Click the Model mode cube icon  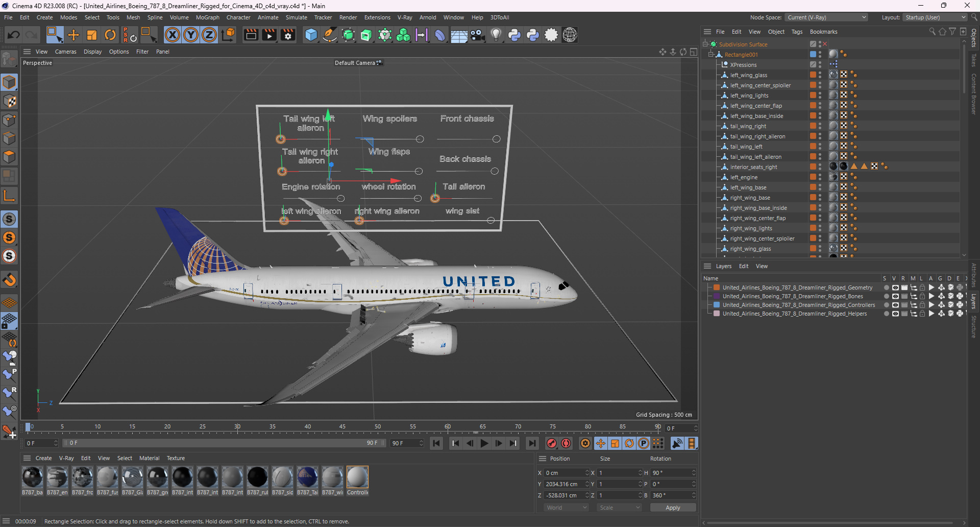(9, 82)
